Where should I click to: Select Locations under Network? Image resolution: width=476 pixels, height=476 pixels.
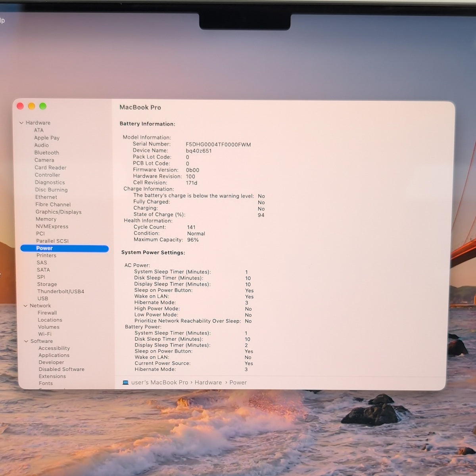point(50,320)
